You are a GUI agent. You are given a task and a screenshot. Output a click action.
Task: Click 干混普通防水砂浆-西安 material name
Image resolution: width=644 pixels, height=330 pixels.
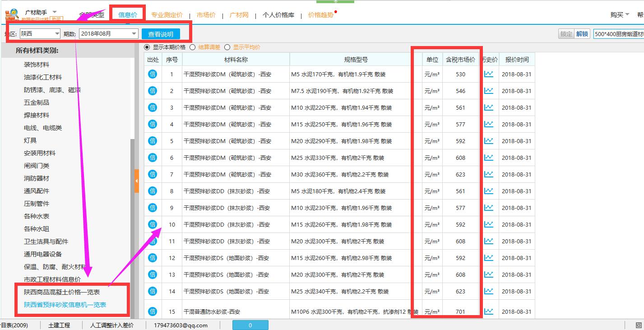pos(211,311)
